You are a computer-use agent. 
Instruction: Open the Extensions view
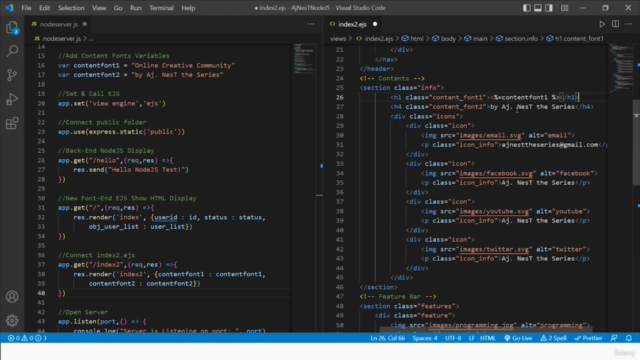pos(12,123)
